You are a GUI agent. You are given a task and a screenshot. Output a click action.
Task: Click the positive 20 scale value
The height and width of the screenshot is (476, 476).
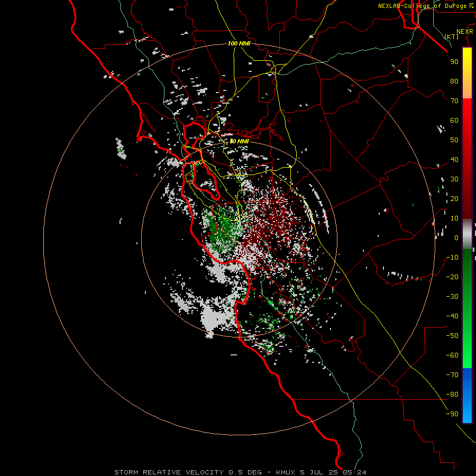[x=454, y=198]
